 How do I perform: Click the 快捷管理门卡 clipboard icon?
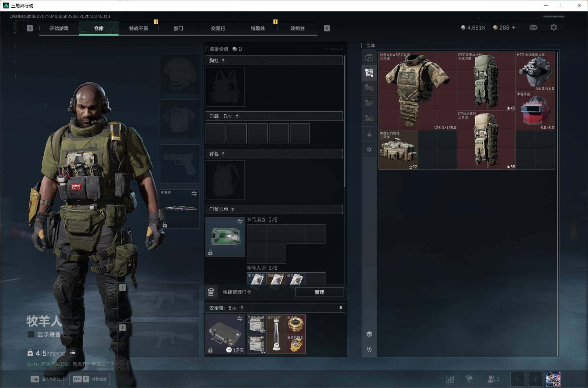211,292
